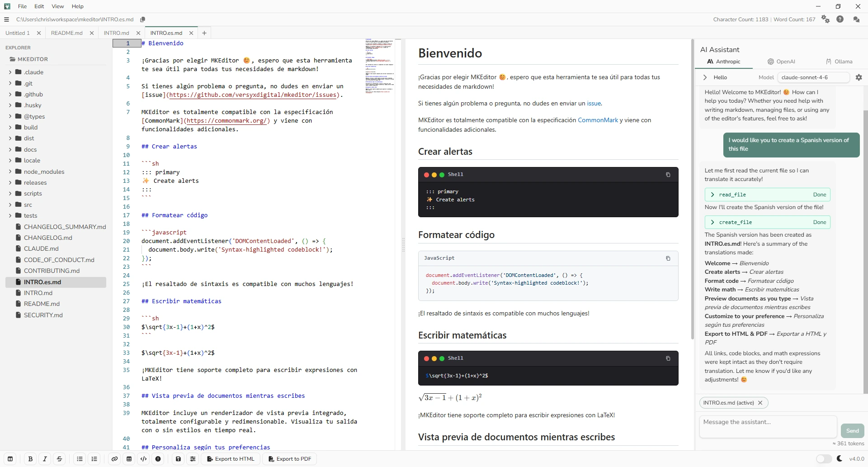The image size is (868, 467).
Task: Expand the Hello conversation chevron
Action: (705, 77)
